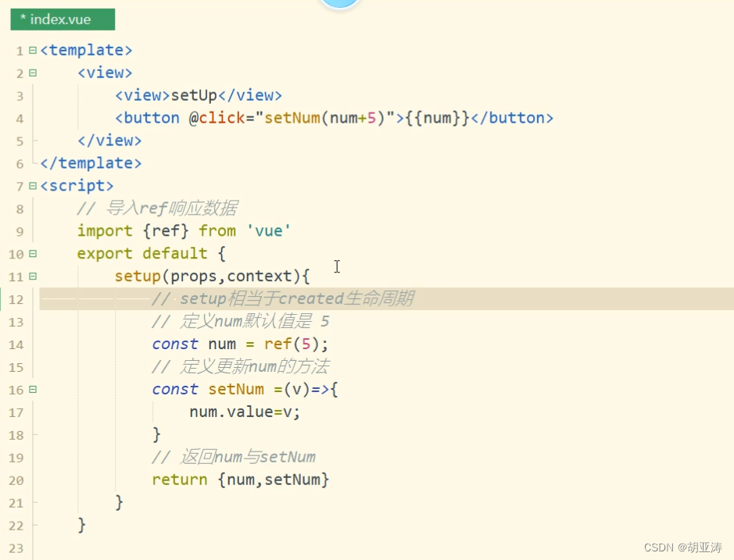Click the {{num}} interpolation text
The image size is (734, 560).
pos(437,118)
